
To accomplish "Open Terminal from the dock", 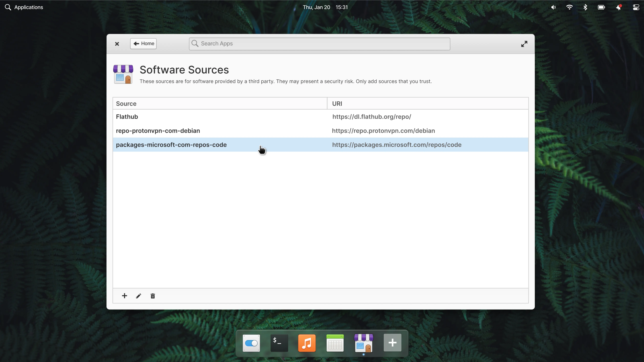I will tap(279, 343).
